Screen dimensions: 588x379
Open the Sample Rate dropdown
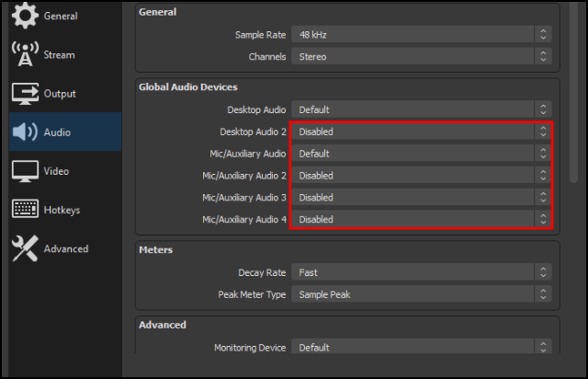coord(421,35)
